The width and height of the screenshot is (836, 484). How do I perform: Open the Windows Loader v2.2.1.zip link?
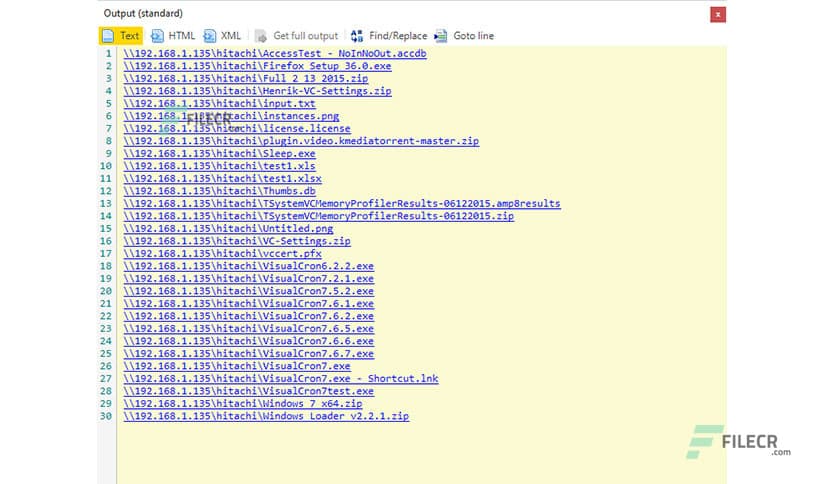(x=267, y=416)
